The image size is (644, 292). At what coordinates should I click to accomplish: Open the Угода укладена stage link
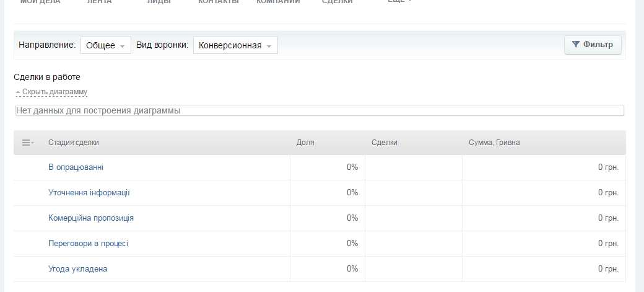click(x=77, y=268)
